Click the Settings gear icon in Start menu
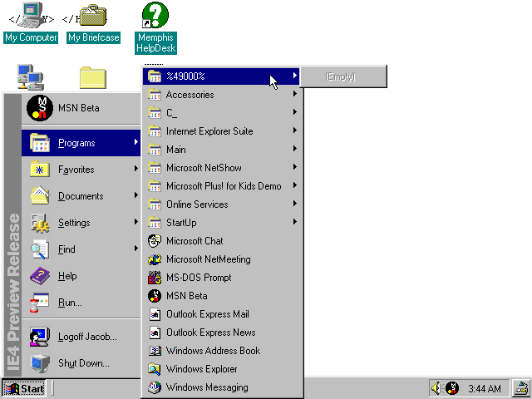532x399 pixels. 41,223
